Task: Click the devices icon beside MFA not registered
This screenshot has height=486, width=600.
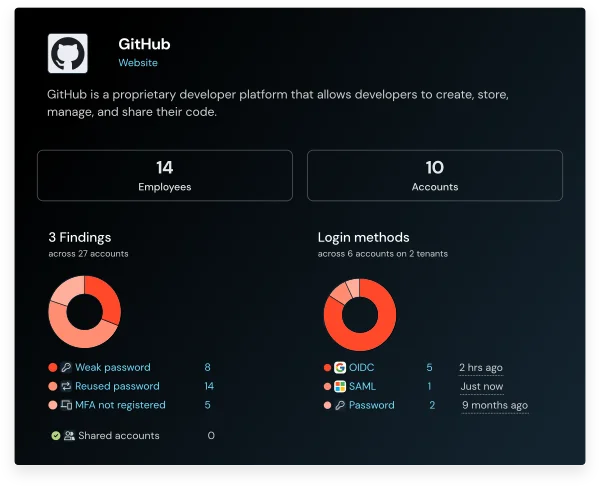Action: point(66,405)
